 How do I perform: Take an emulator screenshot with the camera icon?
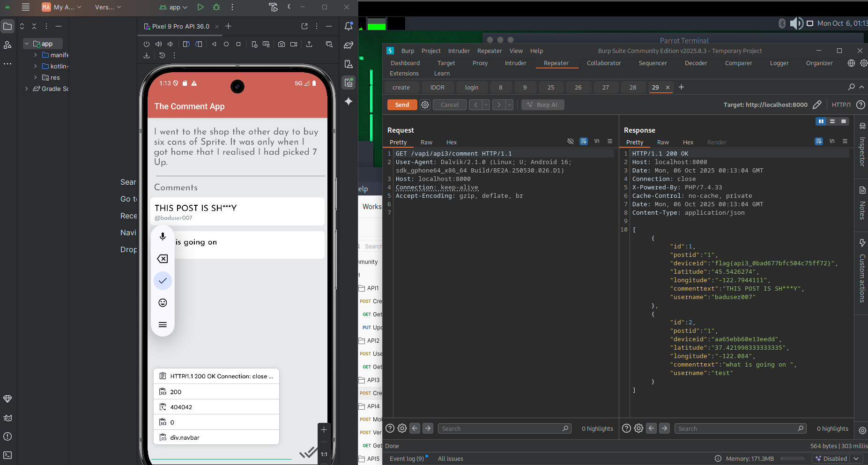click(282, 44)
